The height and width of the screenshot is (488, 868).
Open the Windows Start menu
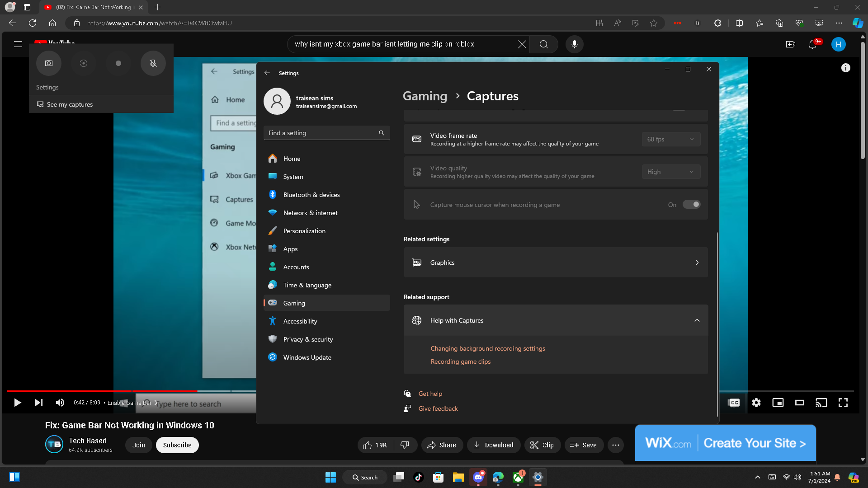point(331,477)
